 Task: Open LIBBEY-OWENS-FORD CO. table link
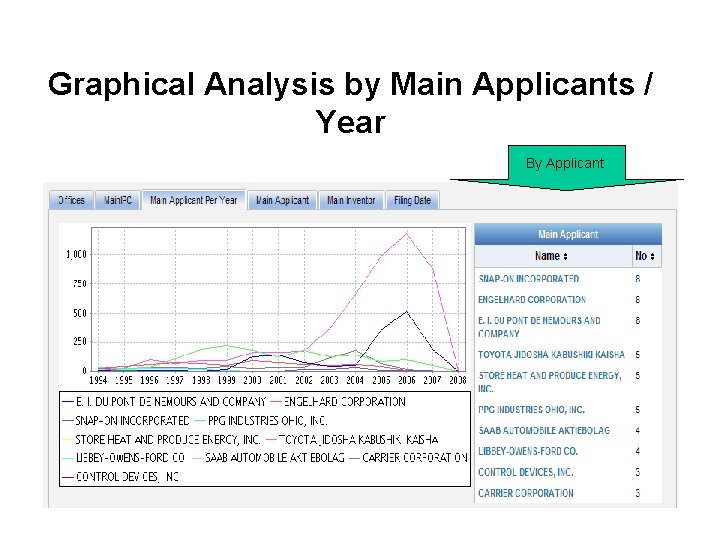[528, 451]
